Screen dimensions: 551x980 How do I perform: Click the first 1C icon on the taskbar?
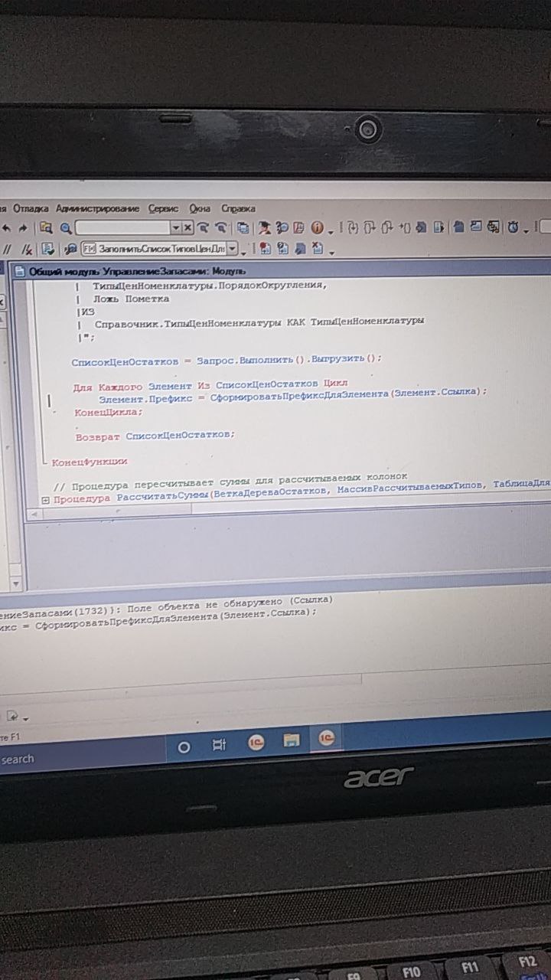(x=256, y=742)
